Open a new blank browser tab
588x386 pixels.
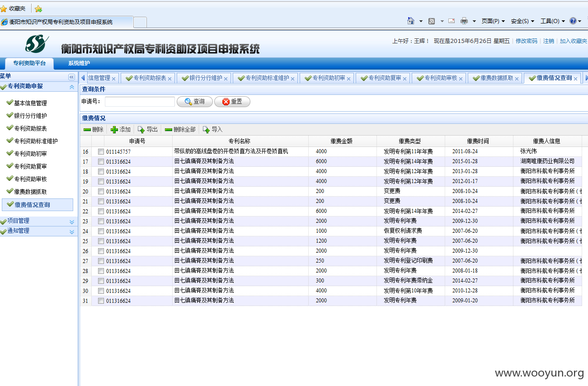click(140, 22)
